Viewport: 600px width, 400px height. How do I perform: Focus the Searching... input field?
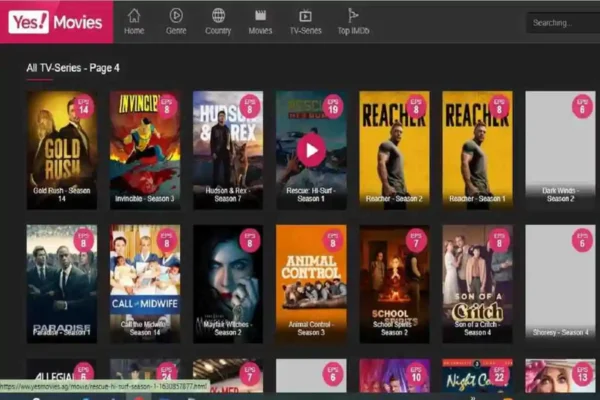pyautogui.click(x=563, y=23)
